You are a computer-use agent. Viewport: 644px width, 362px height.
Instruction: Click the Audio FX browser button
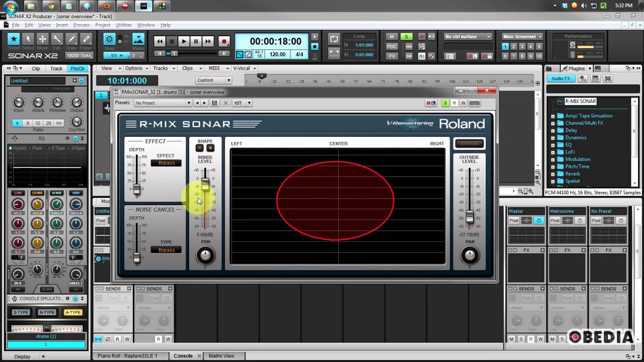tap(561, 78)
